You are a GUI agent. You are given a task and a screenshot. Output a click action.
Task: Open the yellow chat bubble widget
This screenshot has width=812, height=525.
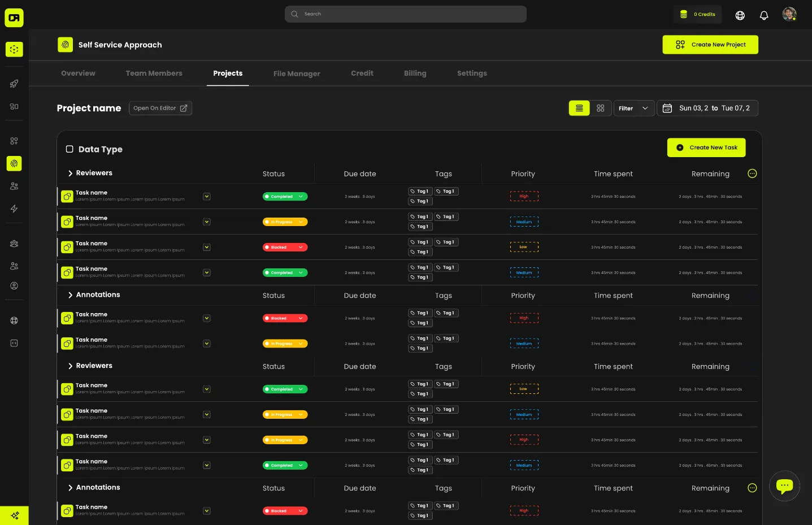pos(784,485)
